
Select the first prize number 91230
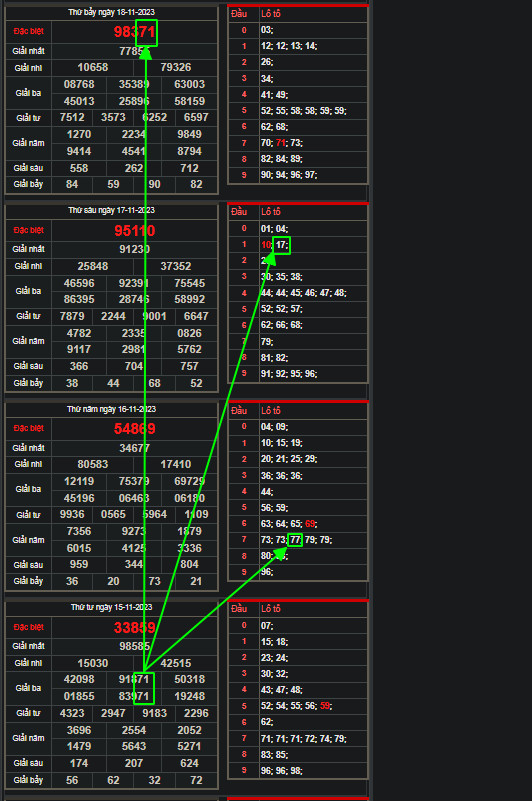click(134, 249)
